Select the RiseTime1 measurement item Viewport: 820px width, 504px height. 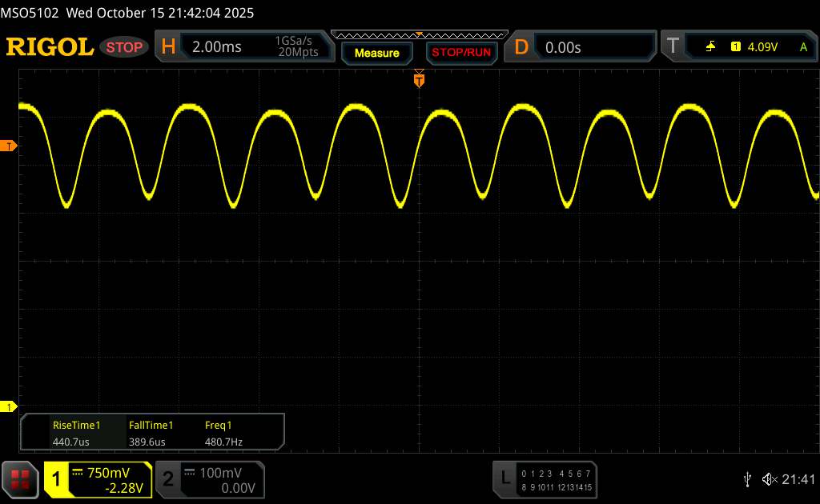click(x=76, y=432)
